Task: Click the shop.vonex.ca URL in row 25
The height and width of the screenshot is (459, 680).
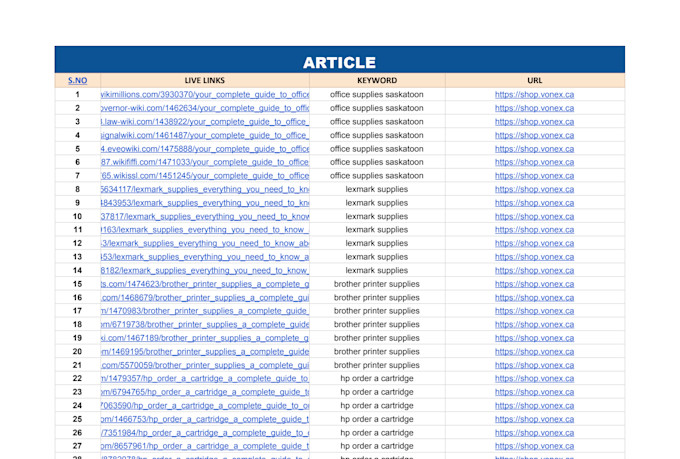Action: click(x=534, y=419)
